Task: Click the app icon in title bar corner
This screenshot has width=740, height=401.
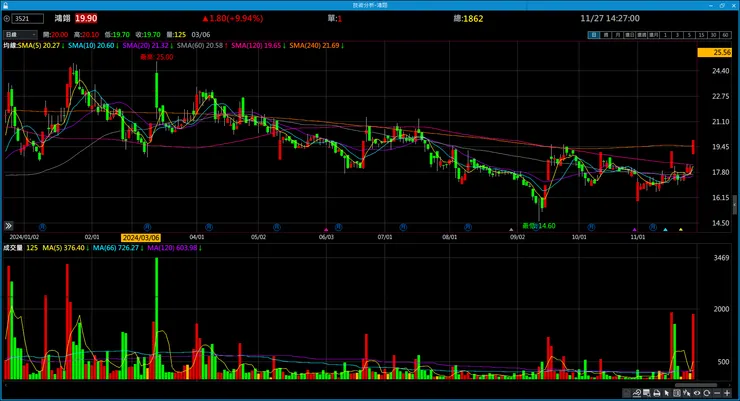Action: pyautogui.click(x=5, y=5)
